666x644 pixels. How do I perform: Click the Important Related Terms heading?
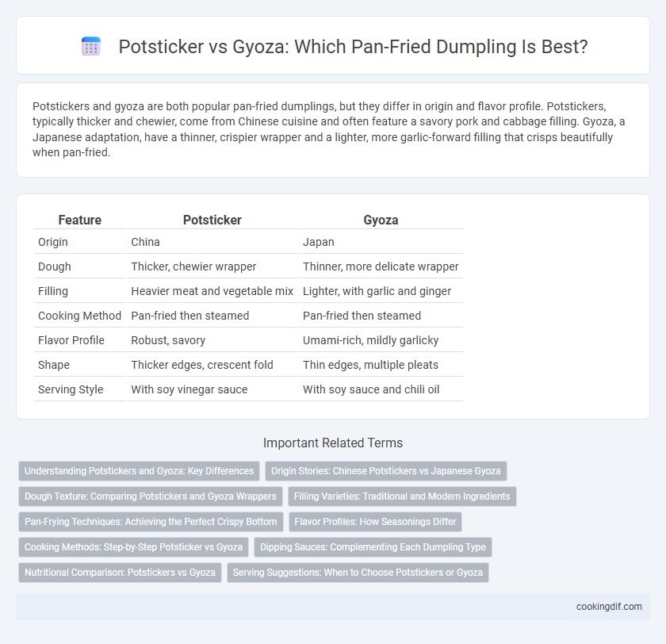click(x=333, y=443)
